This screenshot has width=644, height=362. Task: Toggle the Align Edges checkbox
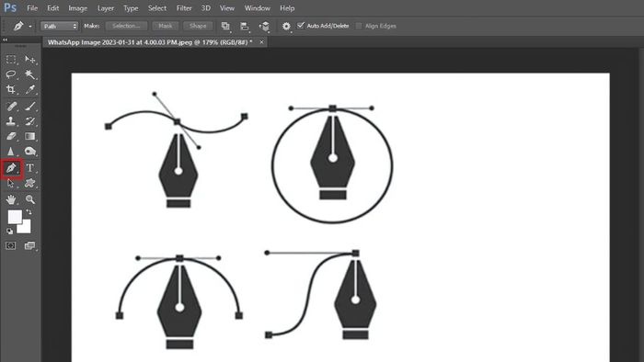pos(359,26)
